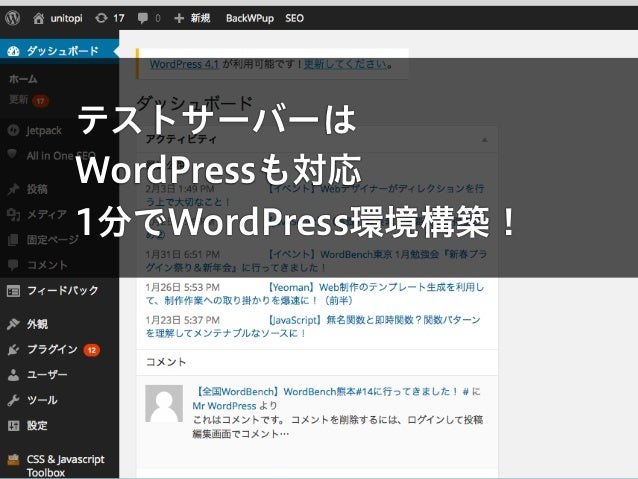Click the orange 12 plugin update badge

point(92,350)
